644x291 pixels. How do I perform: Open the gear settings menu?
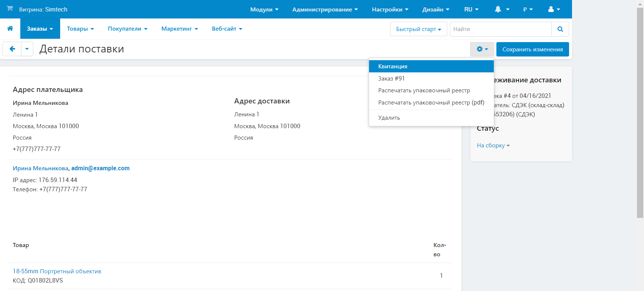[482, 49]
